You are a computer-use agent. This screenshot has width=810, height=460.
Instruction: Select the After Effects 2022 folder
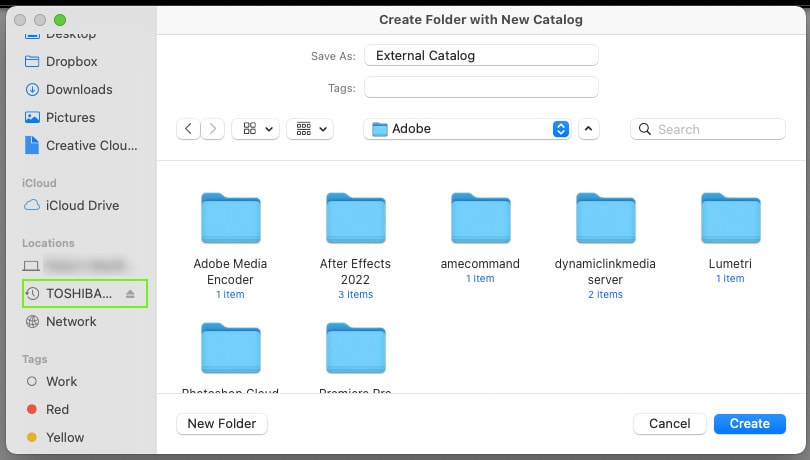(355, 218)
